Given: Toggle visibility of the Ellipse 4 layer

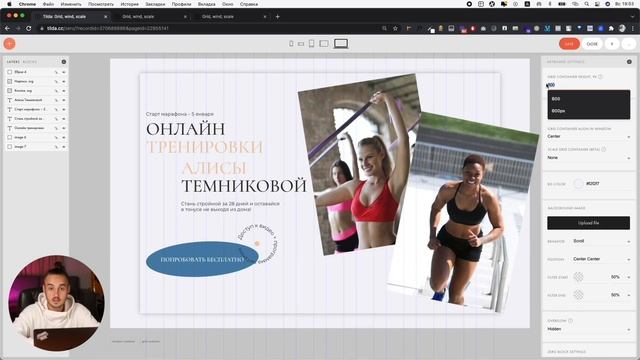Looking at the screenshot, I should point(64,72).
